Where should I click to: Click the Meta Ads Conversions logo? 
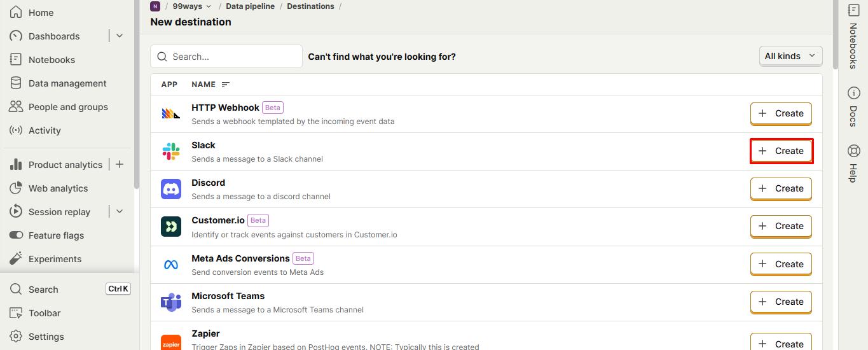coord(171,265)
